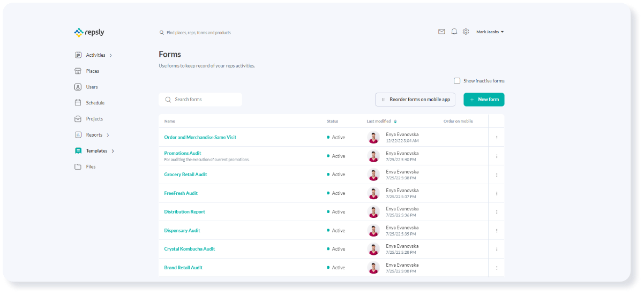Enable the Show inactive forms checkbox
The width and height of the screenshot is (644, 295).
(x=457, y=81)
